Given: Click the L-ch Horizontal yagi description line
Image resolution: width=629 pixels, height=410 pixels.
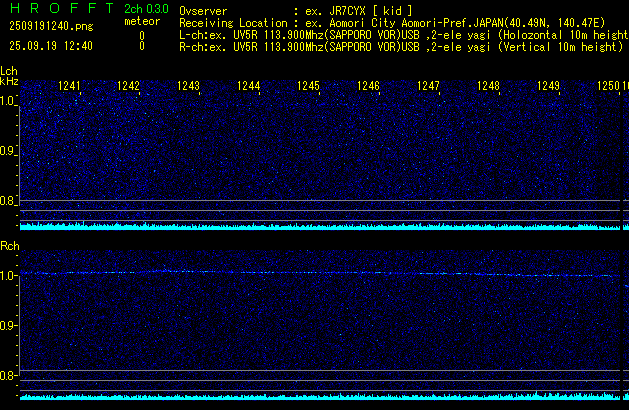Looking at the screenshot, I should (x=403, y=34).
